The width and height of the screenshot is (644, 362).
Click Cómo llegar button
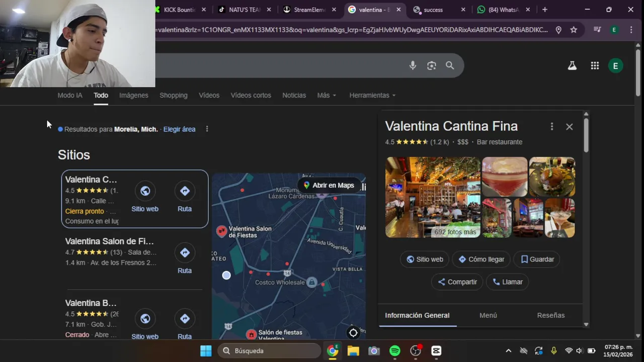point(481,259)
